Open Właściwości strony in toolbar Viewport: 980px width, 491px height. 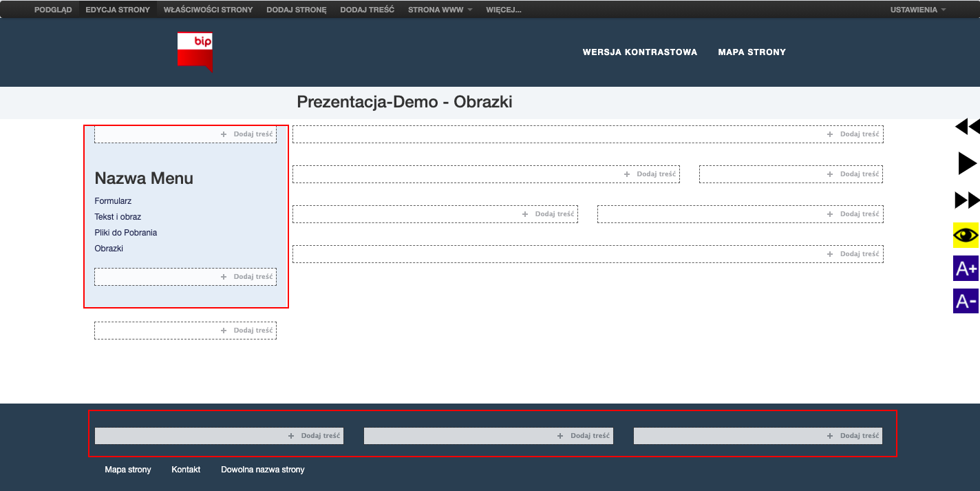[x=208, y=10]
